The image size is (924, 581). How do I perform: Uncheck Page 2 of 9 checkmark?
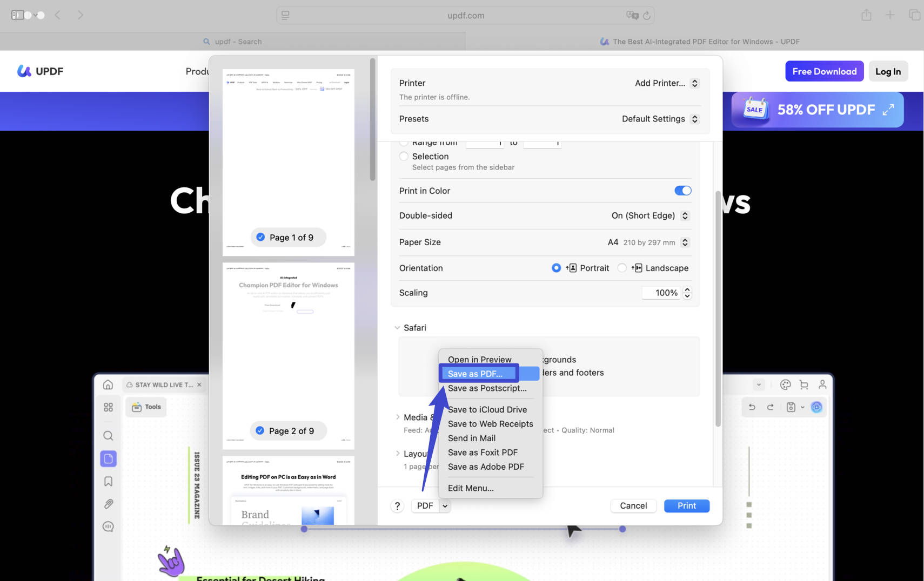[x=260, y=430]
